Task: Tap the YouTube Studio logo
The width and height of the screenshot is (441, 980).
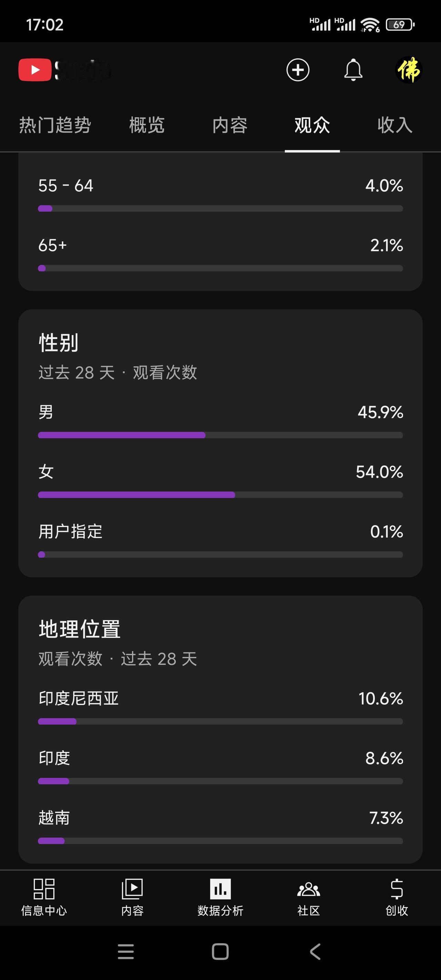Action: tap(65, 70)
